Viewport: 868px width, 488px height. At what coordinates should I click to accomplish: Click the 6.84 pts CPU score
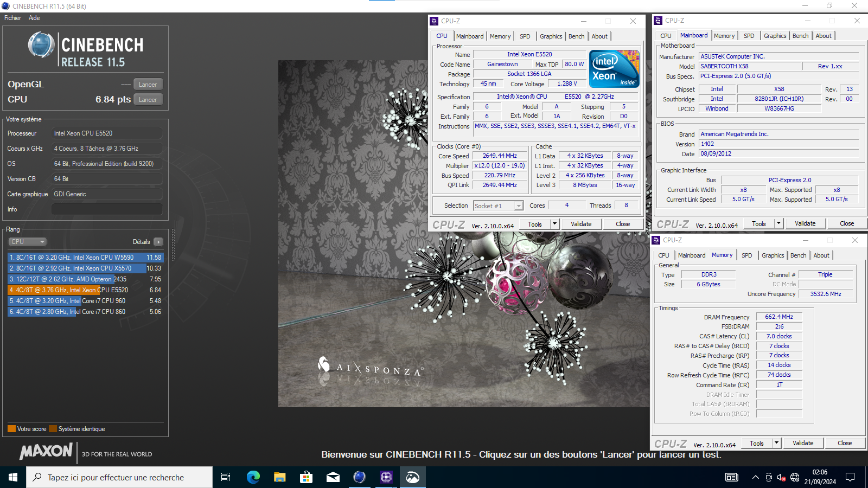113,100
